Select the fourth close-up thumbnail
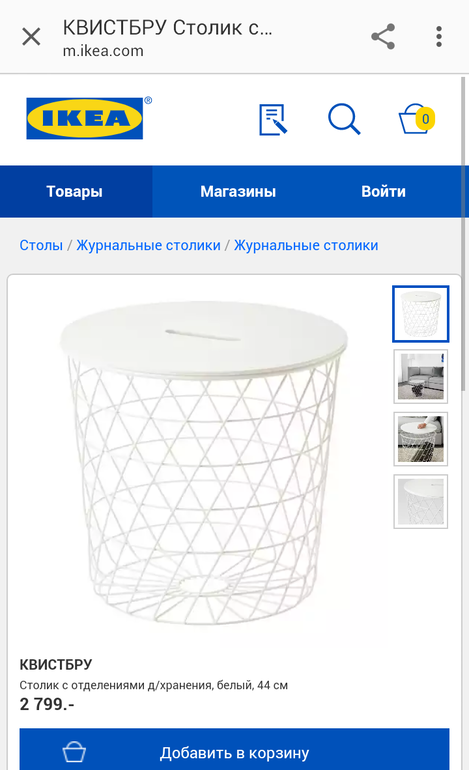This screenshot has width=469, height=770. [x=420, y=501]
